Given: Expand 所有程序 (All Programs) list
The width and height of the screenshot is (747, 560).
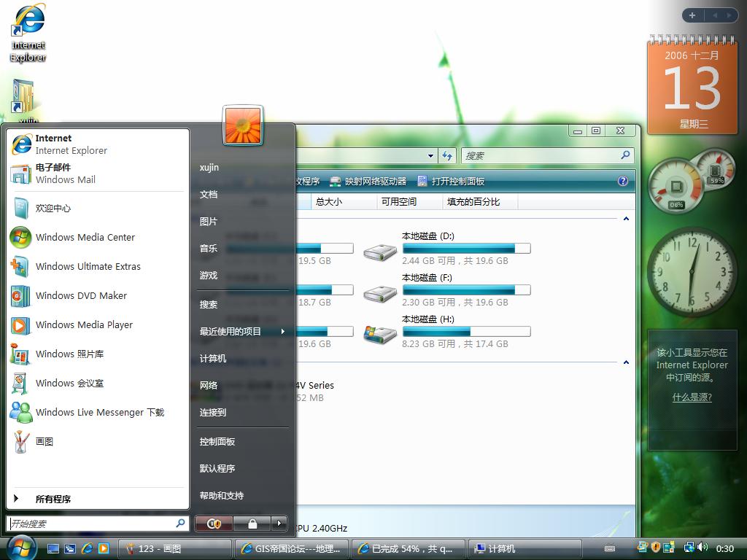Looking at the screenshot, I should point(98,499).
